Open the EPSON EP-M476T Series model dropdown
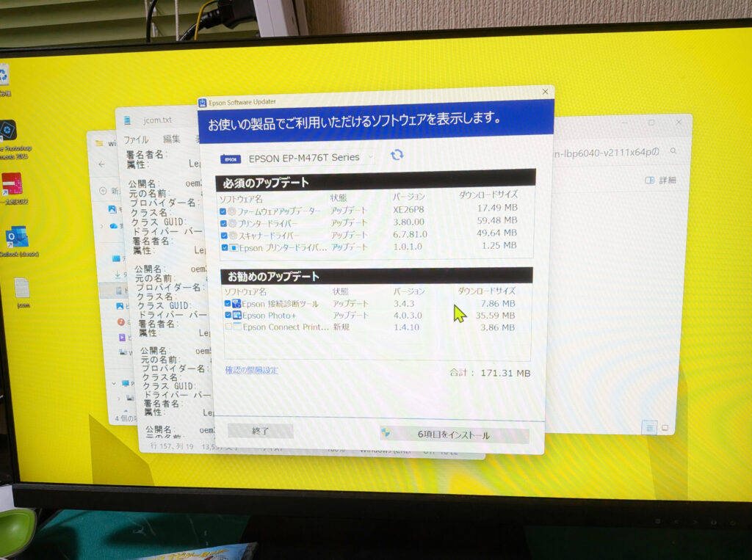The image size is (752, 560). [369, 157]
